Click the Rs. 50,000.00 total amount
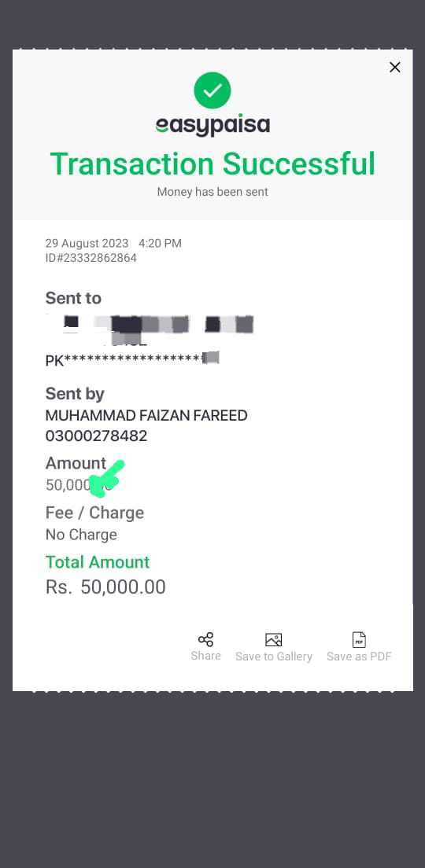Screen dimensions: 425x868 coord(105,587)
